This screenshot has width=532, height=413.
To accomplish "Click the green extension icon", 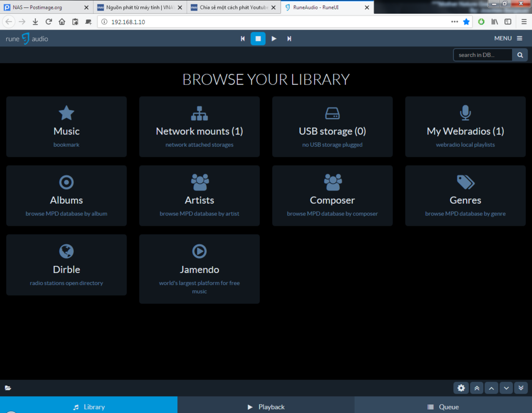I will (481, 22).
